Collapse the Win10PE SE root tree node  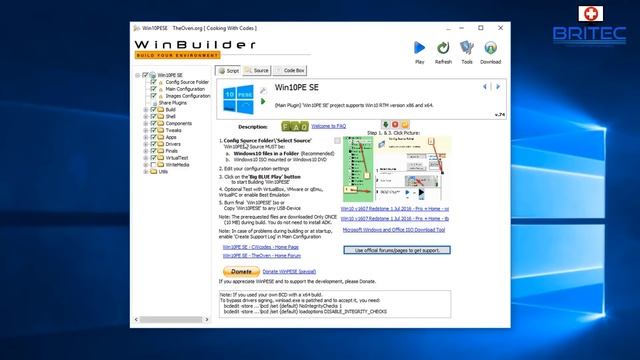point(138,75)
